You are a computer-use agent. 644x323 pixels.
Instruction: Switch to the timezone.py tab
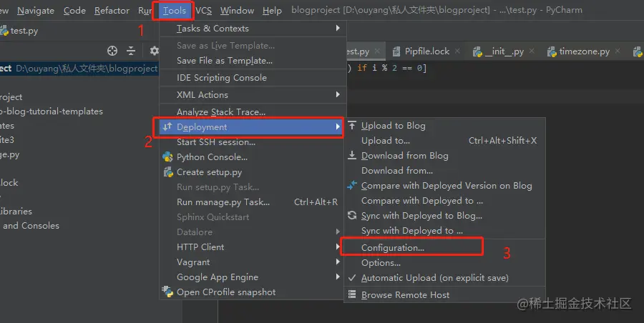[x=584, y=51]
